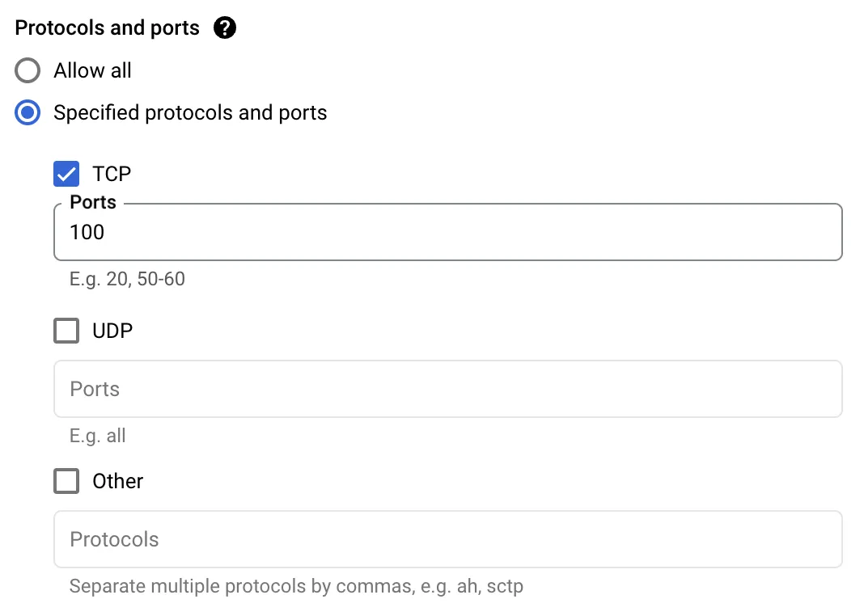Uncheck the TCP checkbox

click(66, 173)
